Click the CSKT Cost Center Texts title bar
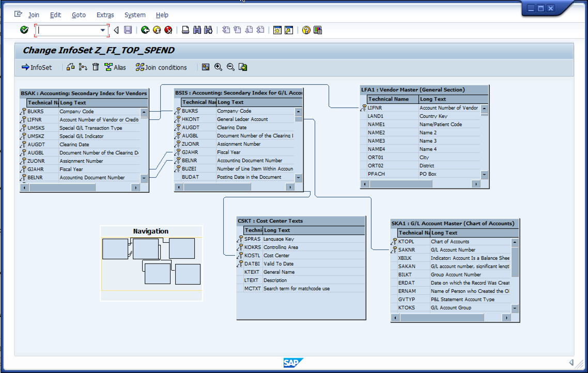The width and height of the screenshot is (588, 373). pyautogui.click(x=301, y=221)
